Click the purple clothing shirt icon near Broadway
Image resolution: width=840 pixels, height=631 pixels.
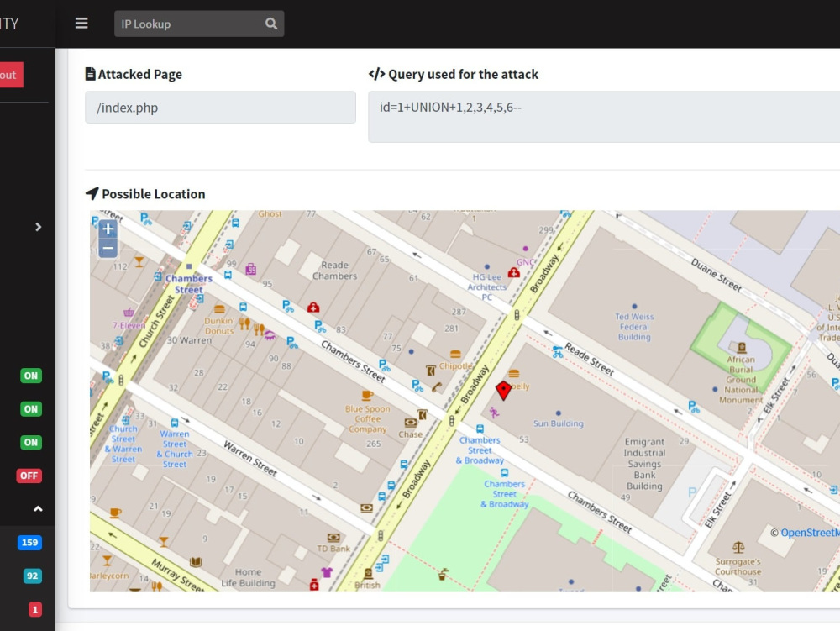pyautogui.click(x=327, y=572)
